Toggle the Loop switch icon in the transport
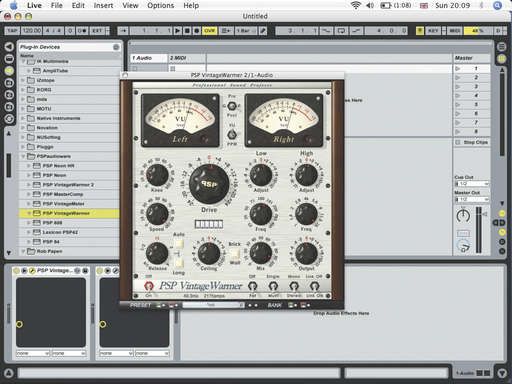The image size is (512, 384). point(341,31)
